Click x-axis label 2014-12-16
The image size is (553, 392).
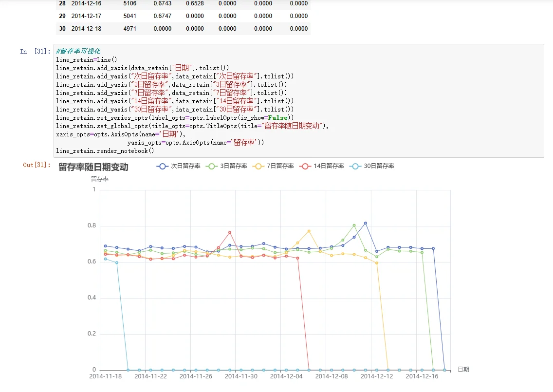(x=422, y=376)
